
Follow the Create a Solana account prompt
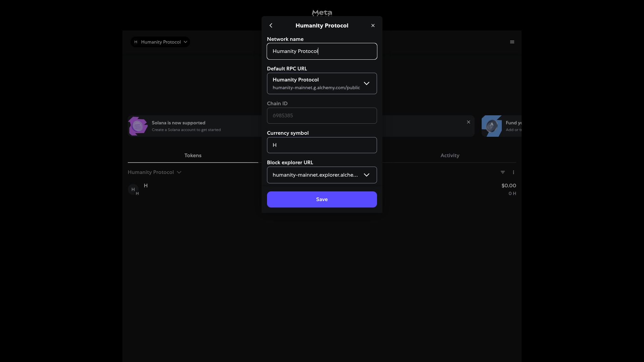coord(186,130)
